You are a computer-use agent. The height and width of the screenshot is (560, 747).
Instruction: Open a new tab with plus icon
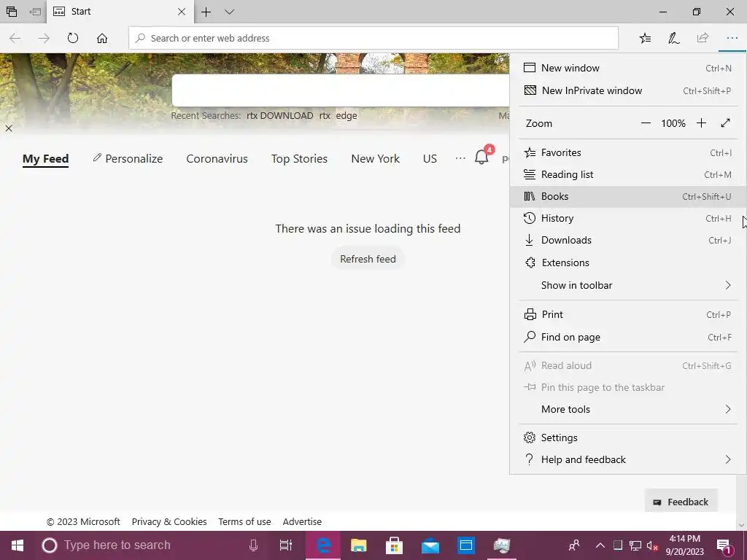[206, 12]
